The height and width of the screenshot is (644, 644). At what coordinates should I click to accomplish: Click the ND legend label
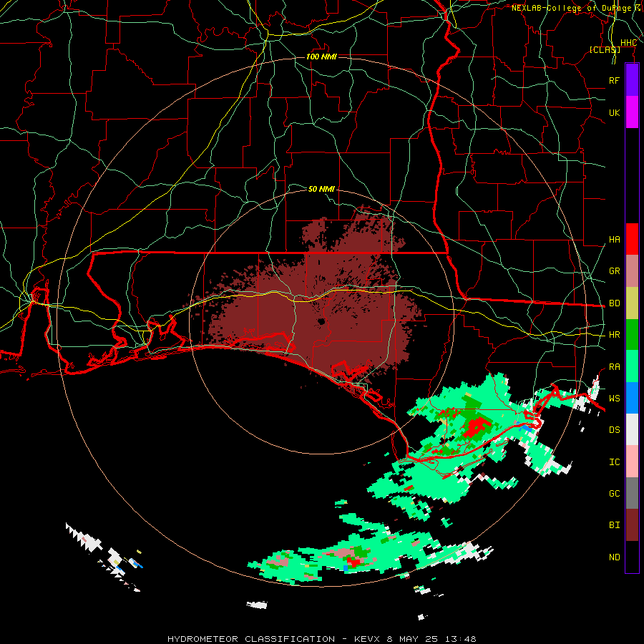coord(615,557)
